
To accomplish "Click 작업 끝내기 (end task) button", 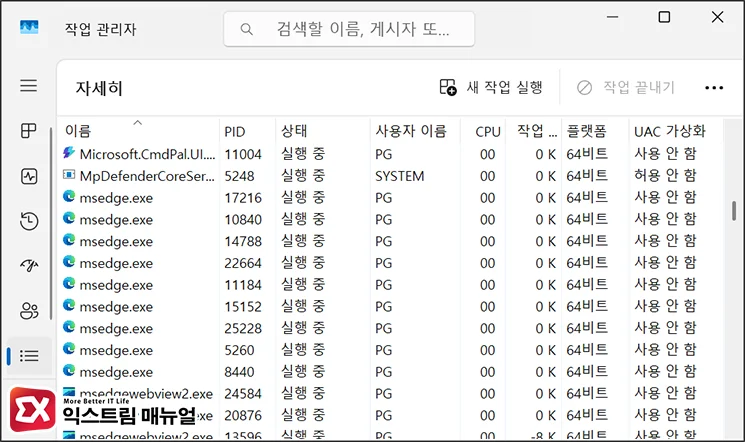I will point(626,87).
